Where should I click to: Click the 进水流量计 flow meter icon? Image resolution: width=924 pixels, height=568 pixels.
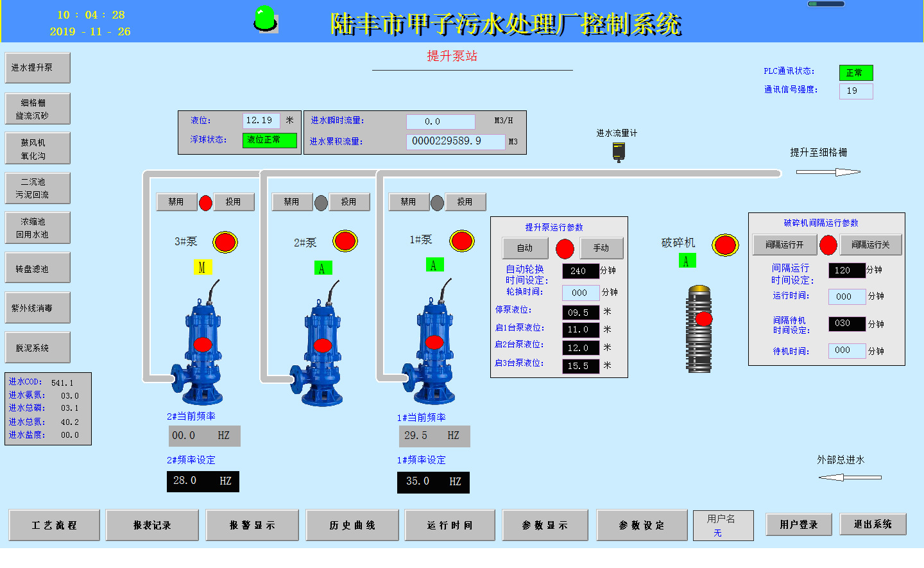coord(619,152)
